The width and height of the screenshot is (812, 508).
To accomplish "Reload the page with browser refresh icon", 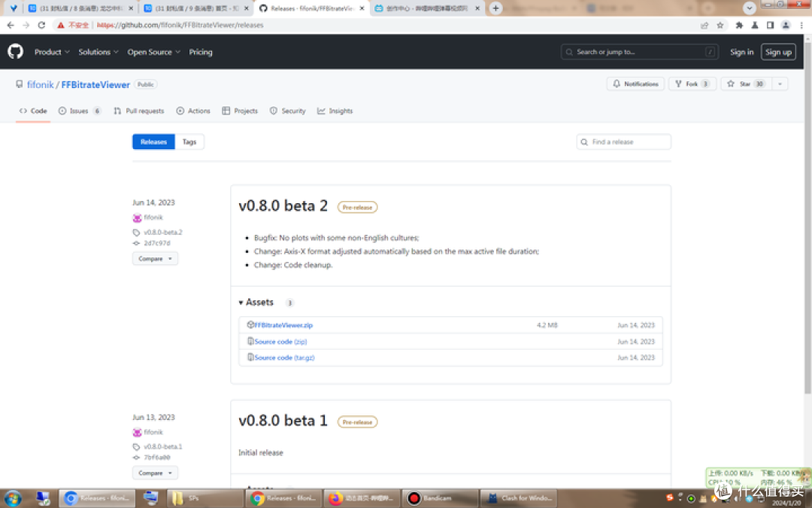I will coord(41,25).
